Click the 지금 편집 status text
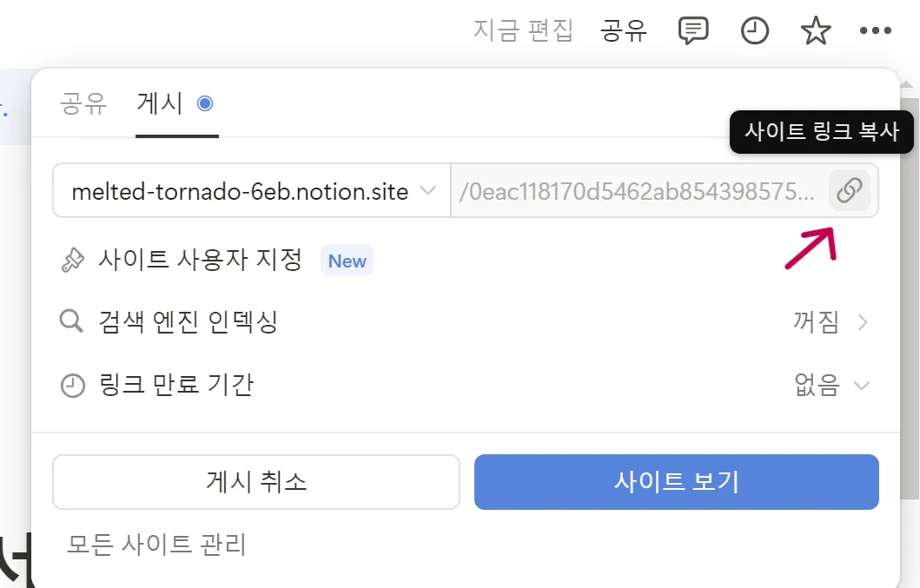Viewport: 920px width, 588px height. click(x=523, y=32)
